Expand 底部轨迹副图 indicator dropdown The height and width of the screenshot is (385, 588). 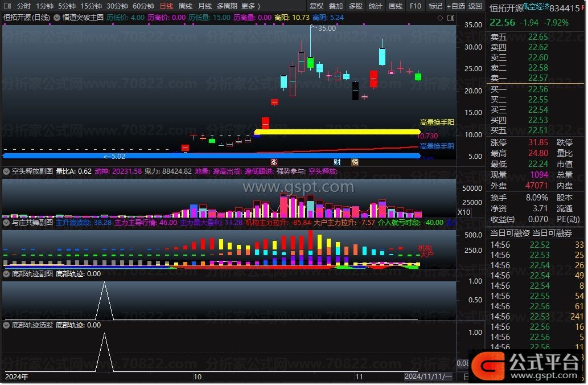coord(6,274)
